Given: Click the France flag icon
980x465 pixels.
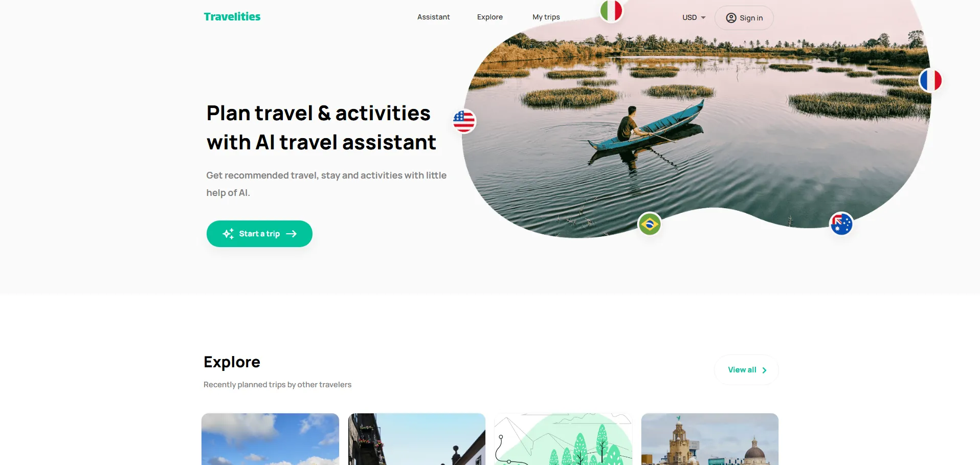Looking at the screenshot, I should tap(930, 80).
